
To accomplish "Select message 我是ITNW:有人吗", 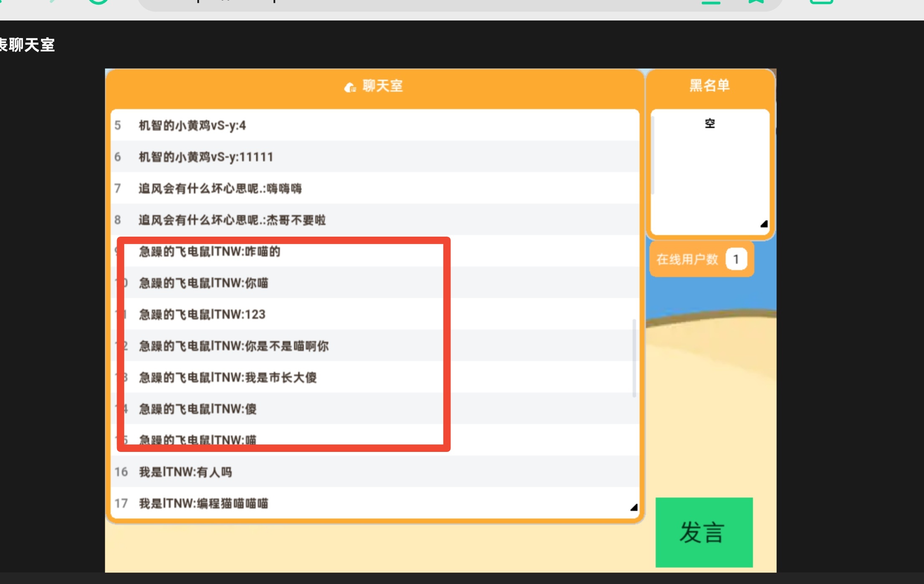I will 375,472.
